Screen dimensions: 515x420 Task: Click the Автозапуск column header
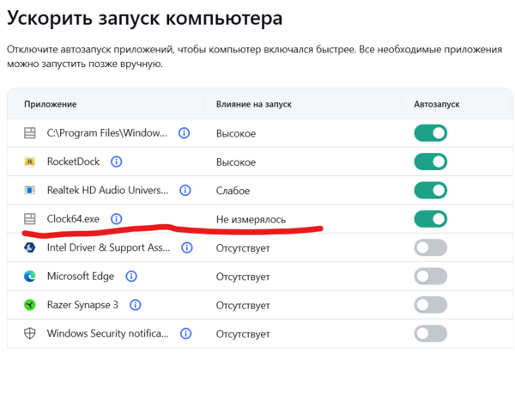(x=437, y=104)
